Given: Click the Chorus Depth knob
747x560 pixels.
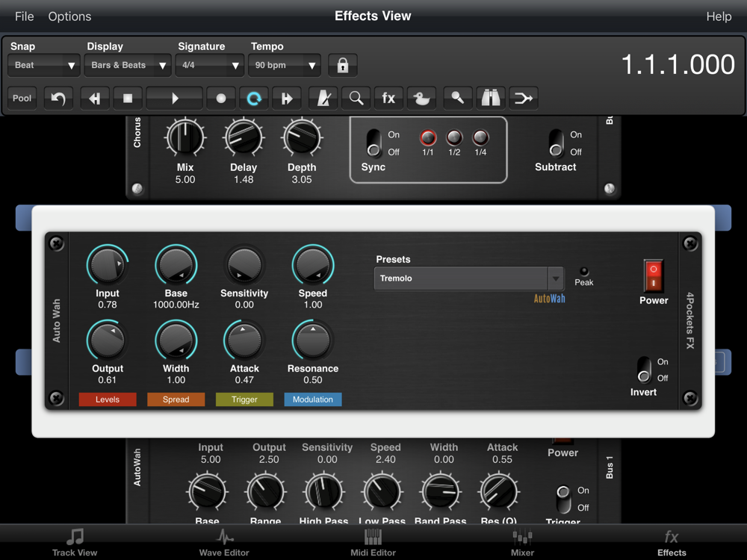Looking at the screenshot, I should click(x=302, y=137).
